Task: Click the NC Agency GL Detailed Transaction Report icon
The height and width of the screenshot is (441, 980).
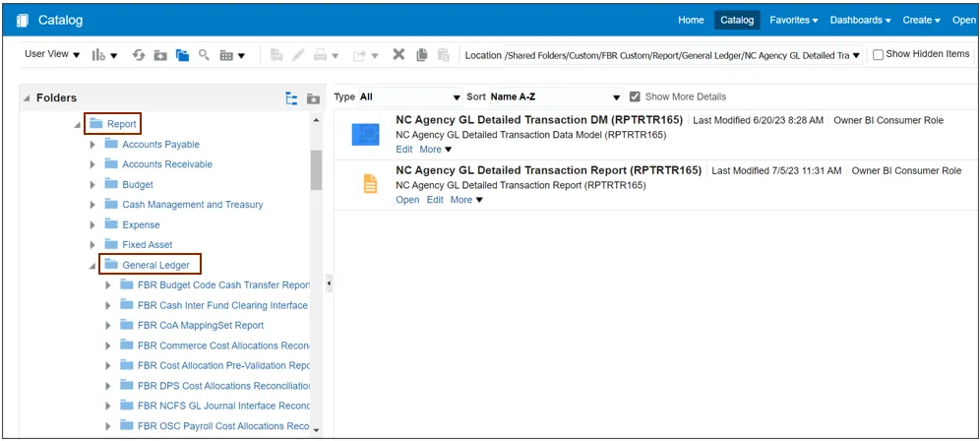Action: [x=371, y=184]
